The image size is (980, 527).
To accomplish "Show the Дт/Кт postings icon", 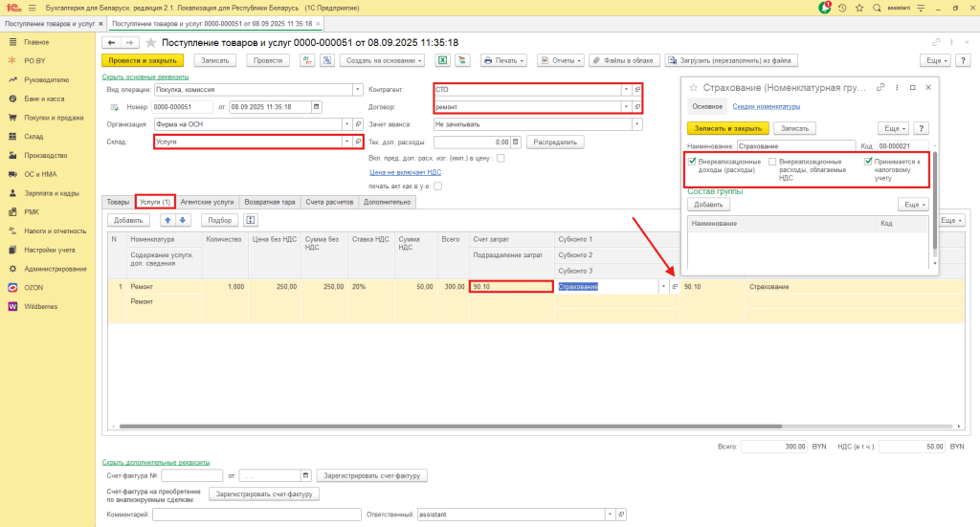I will [307, 60].
